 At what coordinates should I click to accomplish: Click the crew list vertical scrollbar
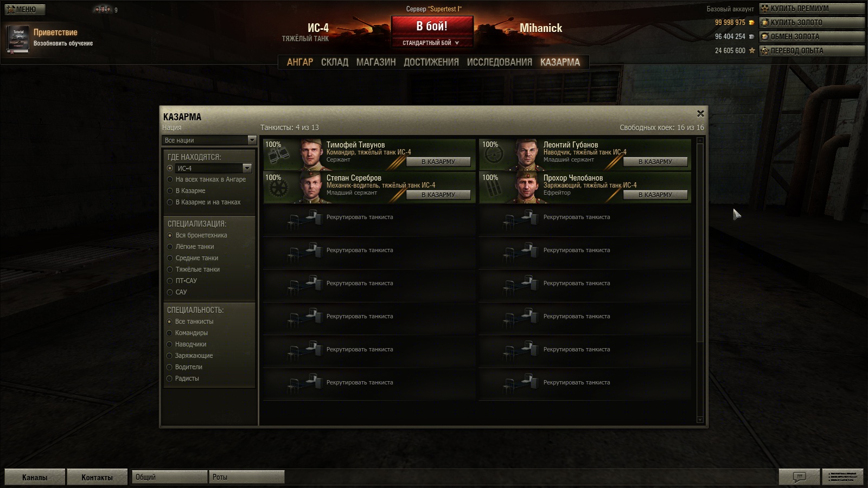(x=700, y=280)
